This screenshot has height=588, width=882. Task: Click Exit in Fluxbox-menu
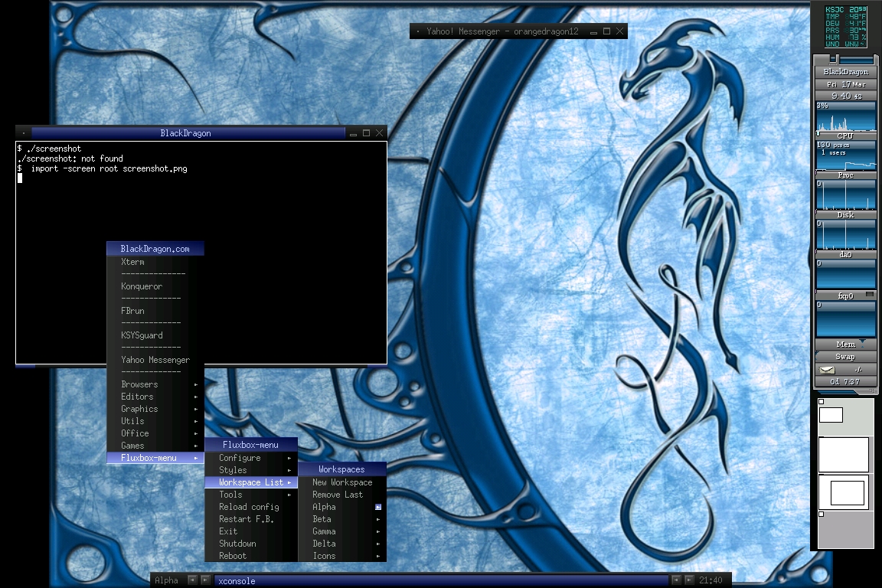point(251,532)
